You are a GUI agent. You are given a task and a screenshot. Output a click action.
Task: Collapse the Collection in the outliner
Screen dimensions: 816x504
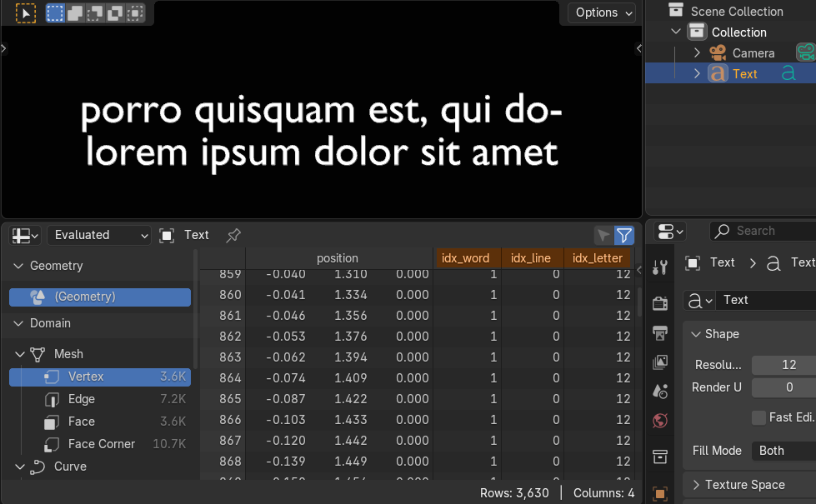[x=676, y=32]
